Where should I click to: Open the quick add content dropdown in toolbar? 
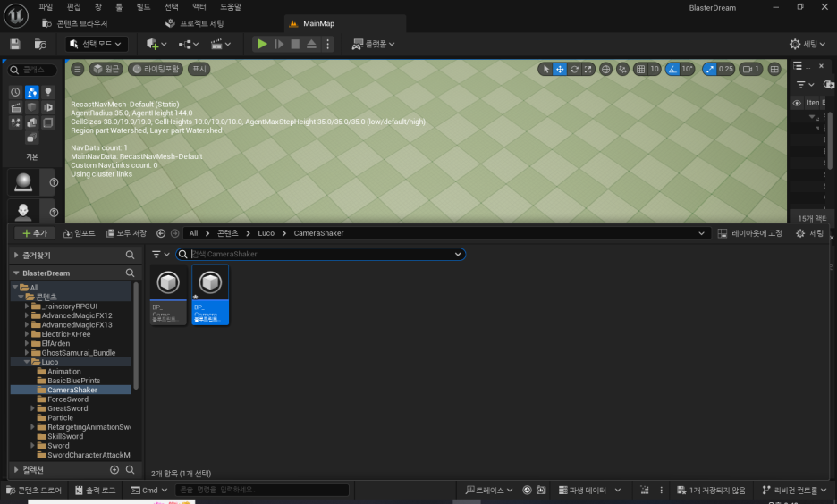(x=156, y=44)
